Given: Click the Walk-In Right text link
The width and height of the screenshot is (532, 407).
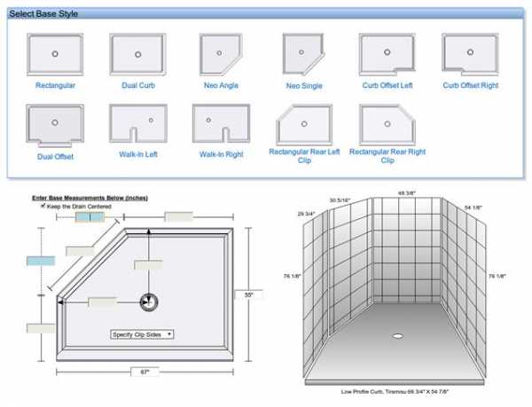Looking at the screenshot, I should 221,154.
